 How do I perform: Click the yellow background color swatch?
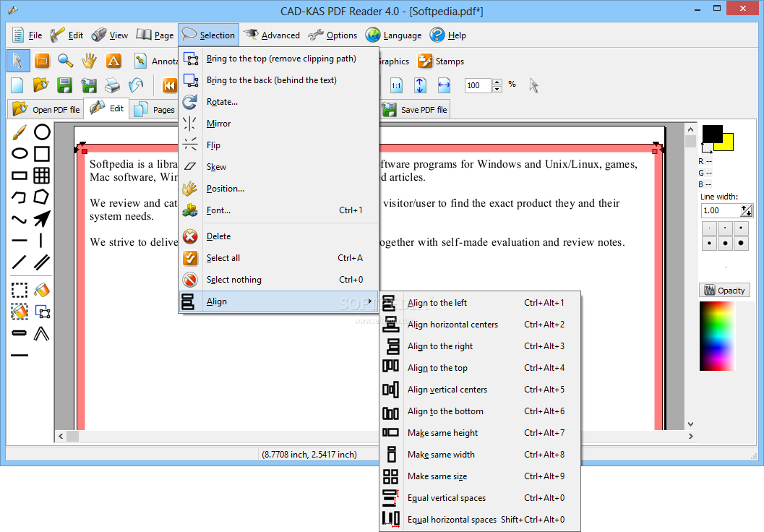click(x=727, y=145)
